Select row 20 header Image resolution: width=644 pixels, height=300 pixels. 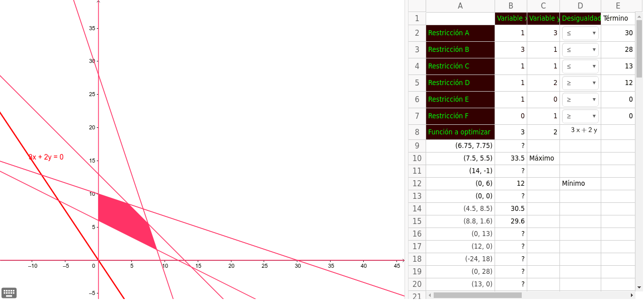417,284
